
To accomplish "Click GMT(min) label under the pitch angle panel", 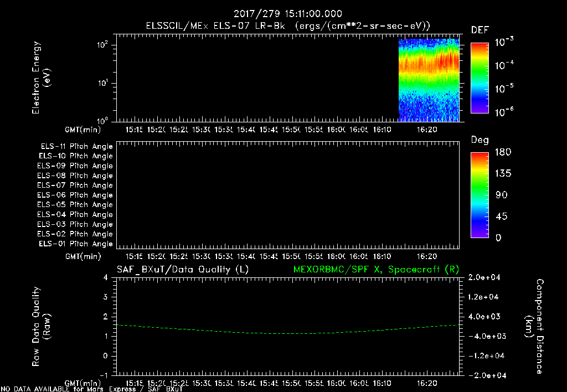I will tap(83, 256).
